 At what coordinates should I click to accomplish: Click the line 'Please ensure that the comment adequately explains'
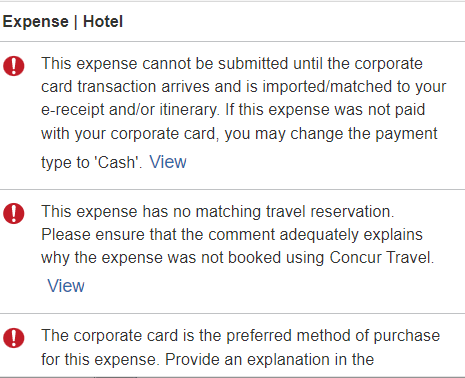(232, 235)
